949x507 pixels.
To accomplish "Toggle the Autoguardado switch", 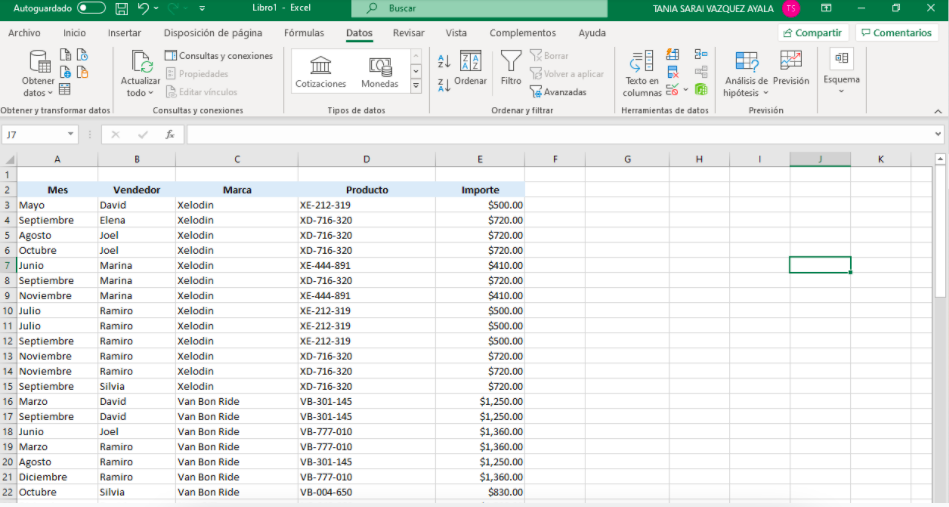I will pyautogui.click(x=91, y=8).
